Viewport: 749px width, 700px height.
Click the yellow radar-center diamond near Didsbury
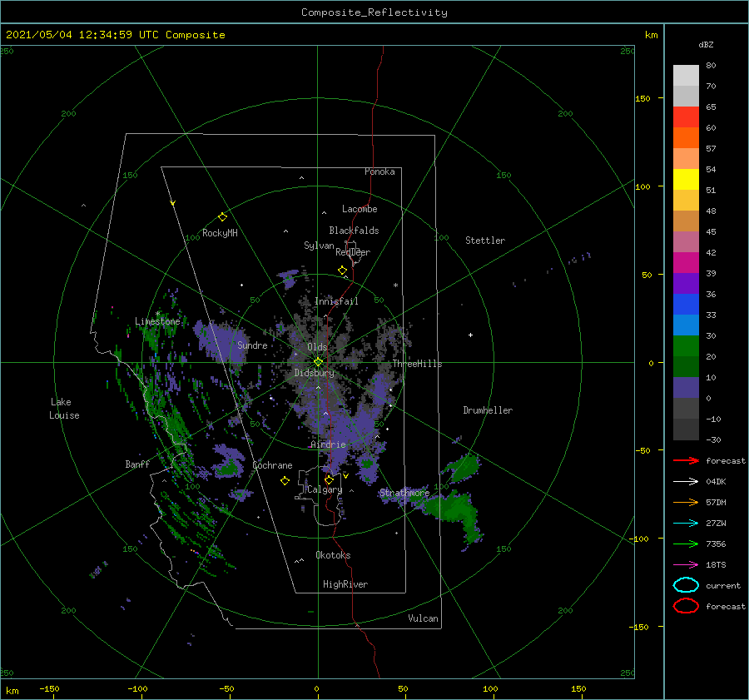318,362
